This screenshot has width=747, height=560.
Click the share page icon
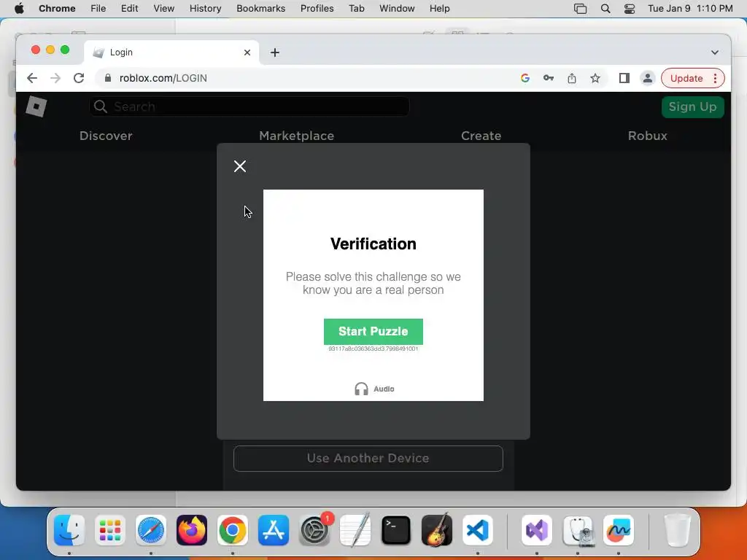(x=572, y=78)
